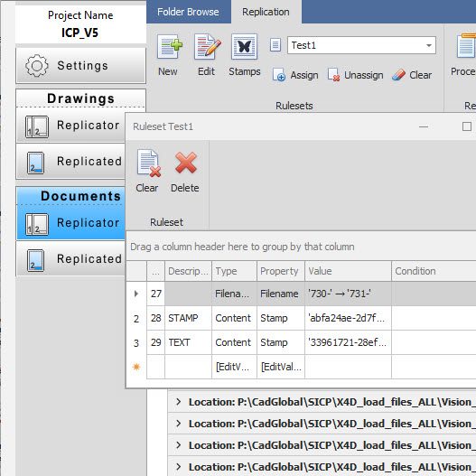
Task: Click the eraser Clear icon in Rulesets
Action: click(x=398, y=75)
